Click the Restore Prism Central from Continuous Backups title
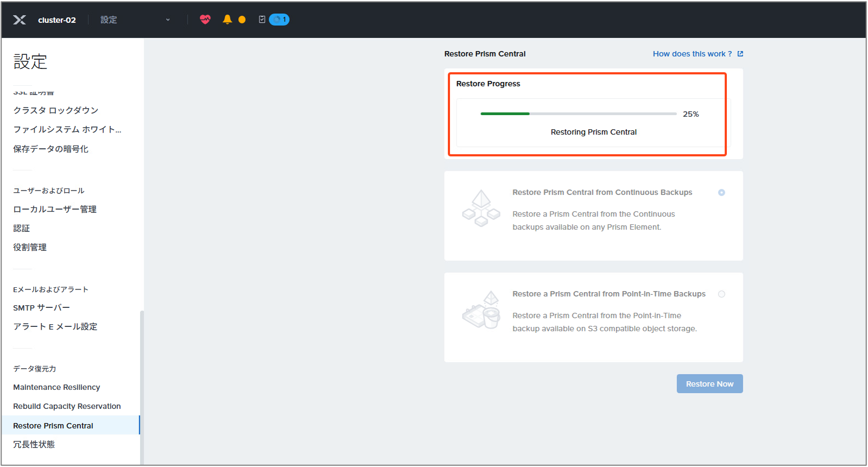Image resolution: width=868 pixels, height=467 pixels. point(603,192)
